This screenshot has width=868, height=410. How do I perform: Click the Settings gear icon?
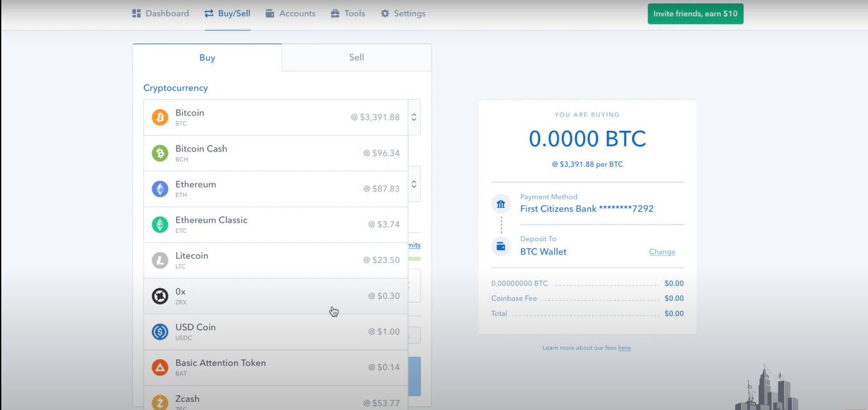click(385, 13)
